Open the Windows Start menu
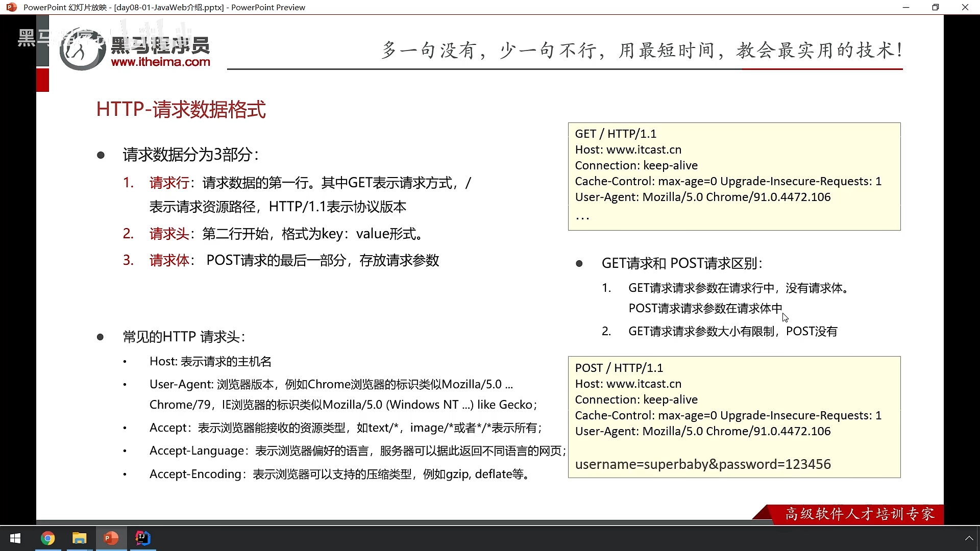 [x=15, y=538]
